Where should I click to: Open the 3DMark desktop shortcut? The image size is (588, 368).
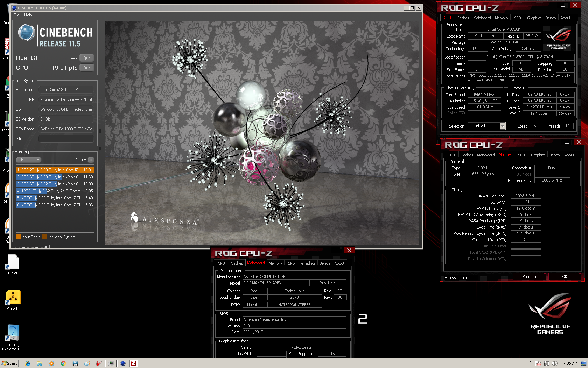[x=13, y=265]
